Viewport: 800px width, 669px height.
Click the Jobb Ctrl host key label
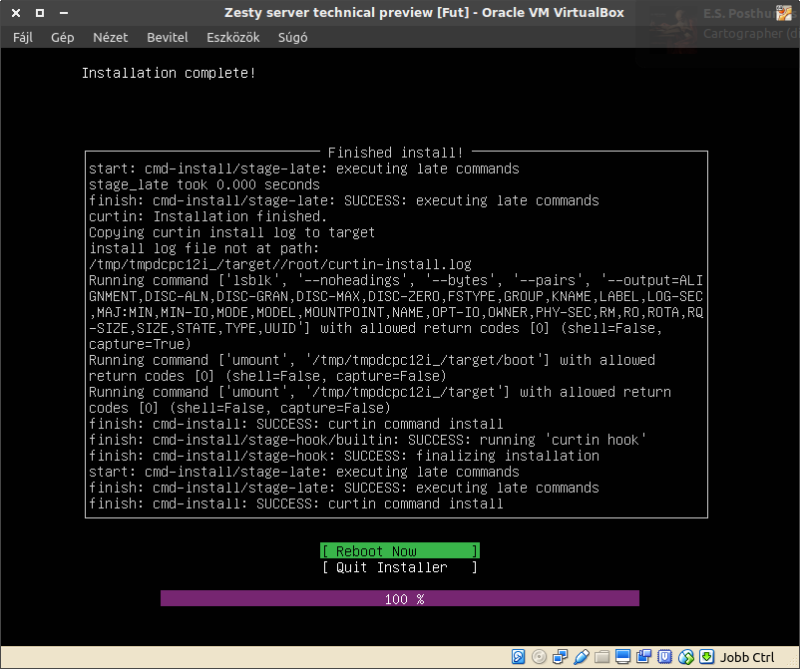747,657
